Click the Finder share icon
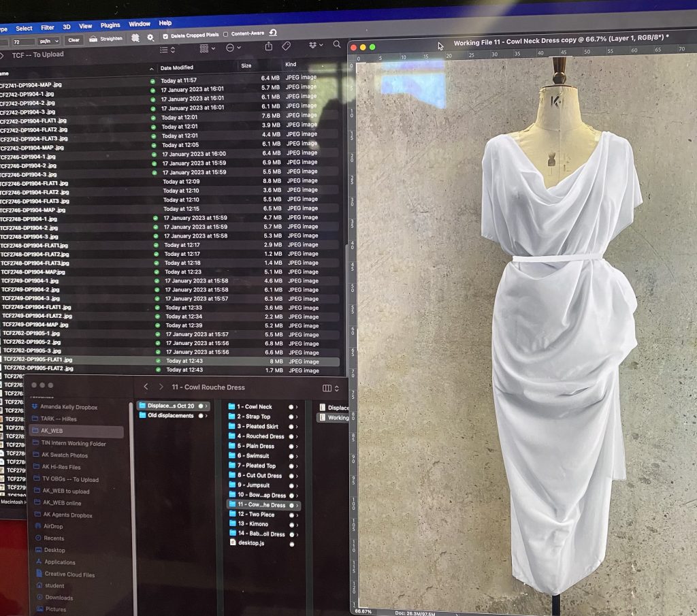697x616 pixels. [x=268, y=46]
